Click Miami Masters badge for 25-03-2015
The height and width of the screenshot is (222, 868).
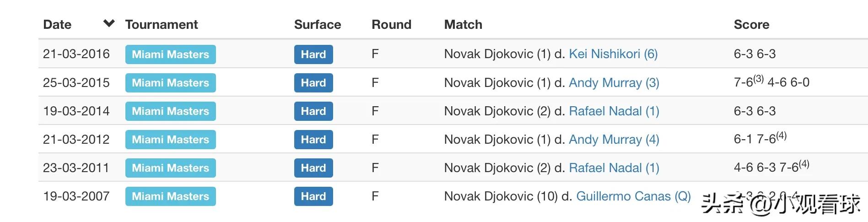click(170, 83)
